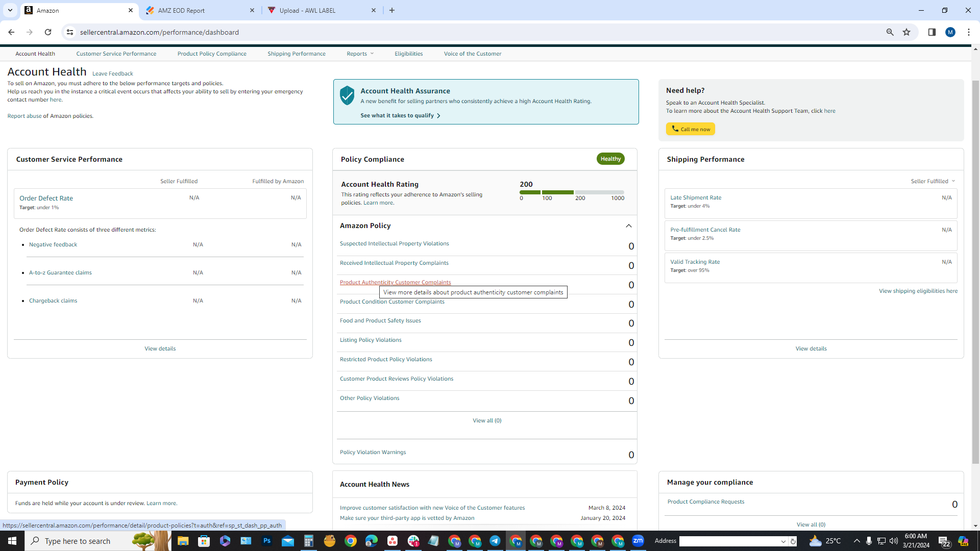This screenshot has width=980, height=551.
Task: Switch to the AMZ EOD Report tab
Action: pos(199,10)
